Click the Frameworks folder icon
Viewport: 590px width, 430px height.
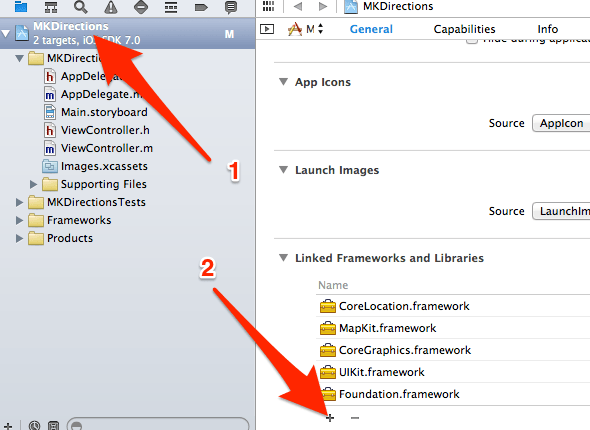(x=36, y=220)
